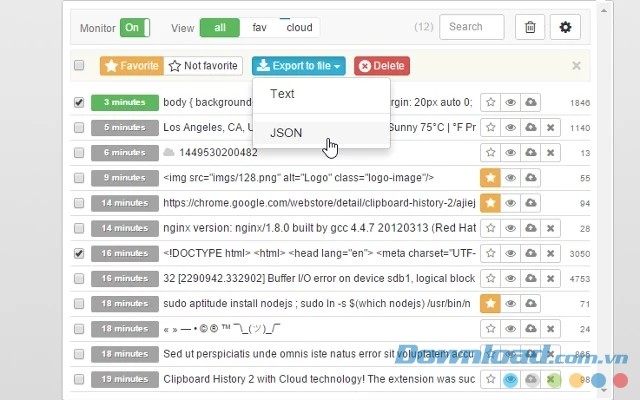Check the select-all checkbox in the action bar
Viewport: 640px width, 400px height.
(x=79, y=66)
